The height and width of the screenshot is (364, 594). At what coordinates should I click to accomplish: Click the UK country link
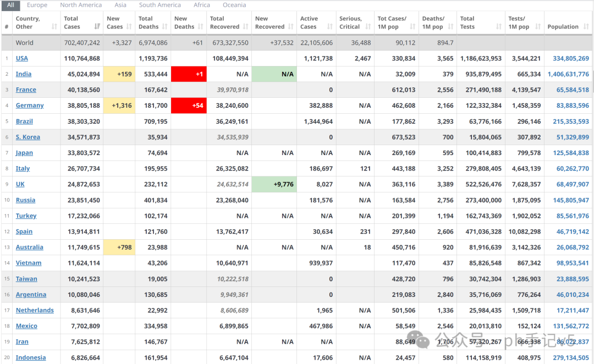[x=20, y=184]
